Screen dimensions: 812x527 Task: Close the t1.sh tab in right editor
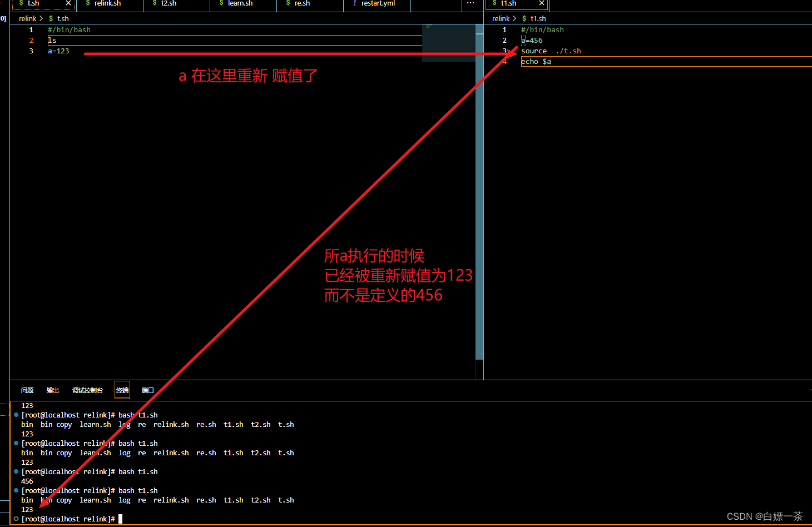pos(541,3)
